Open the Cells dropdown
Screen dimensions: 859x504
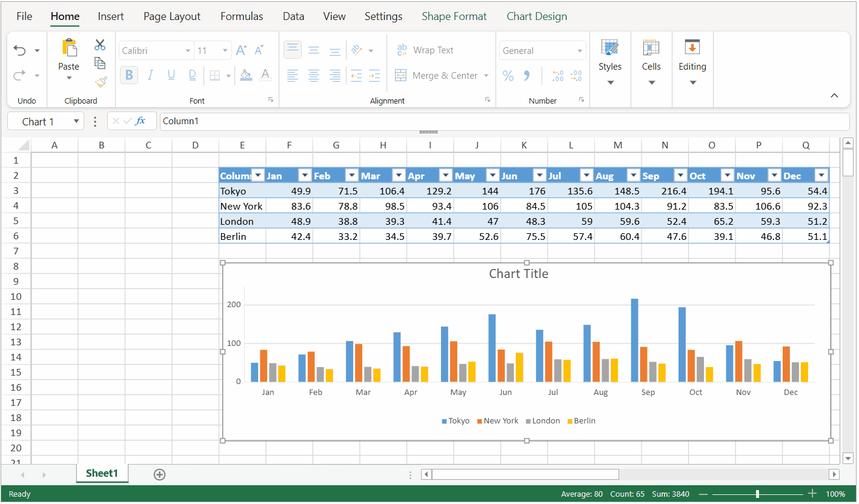pyautogui.click(x=651, y=83)
